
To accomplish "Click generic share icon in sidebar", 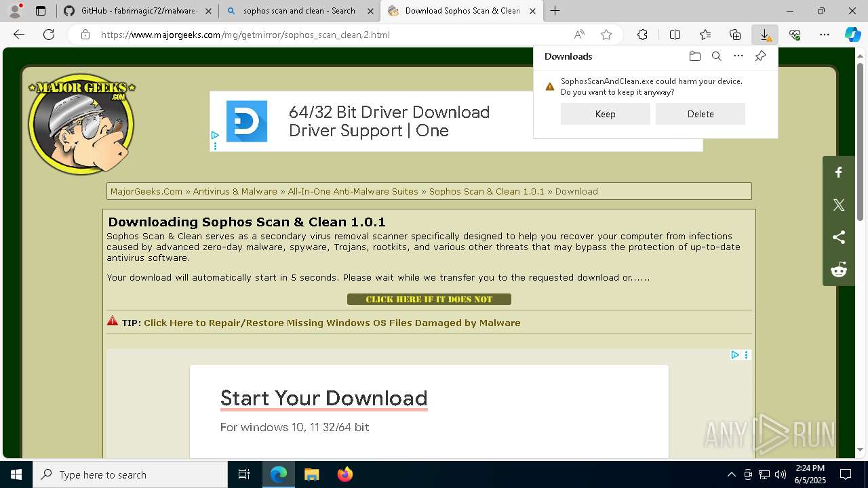I will (x=839, y=237).
